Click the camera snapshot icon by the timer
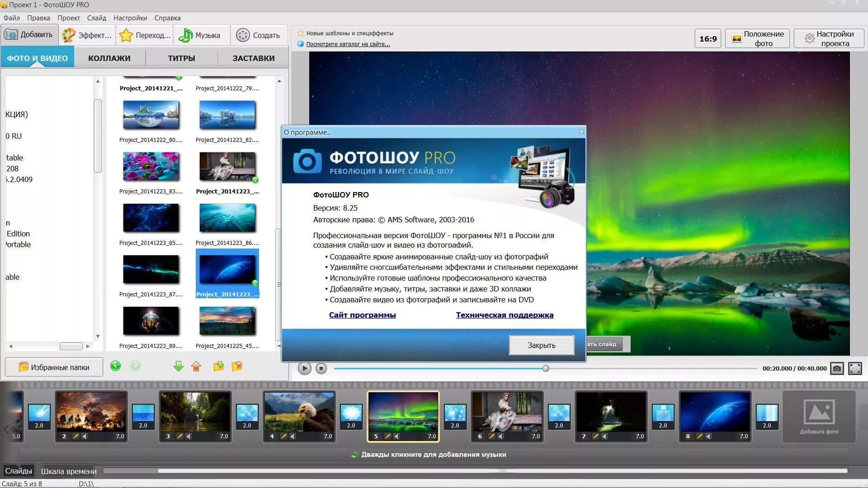This screenshot has height=488, width=868. pyautogui.click(x=837, y=369)
